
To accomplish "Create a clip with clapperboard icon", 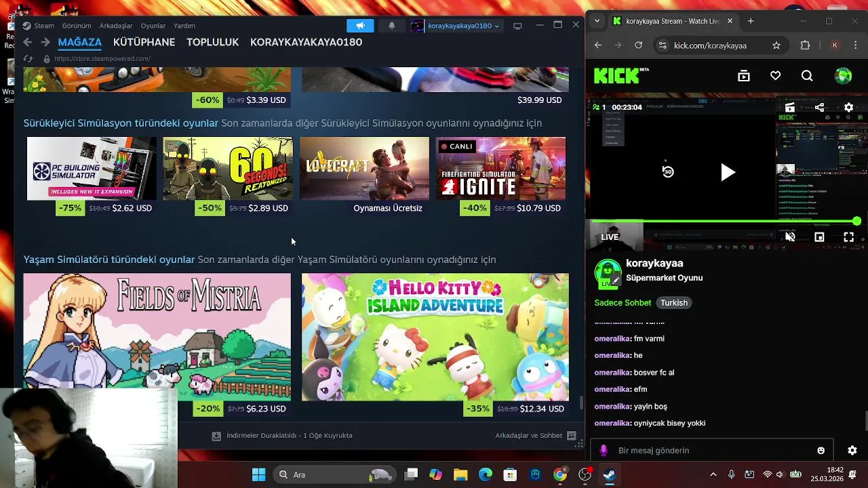I will pyautogui.click(x=790, y=107).
